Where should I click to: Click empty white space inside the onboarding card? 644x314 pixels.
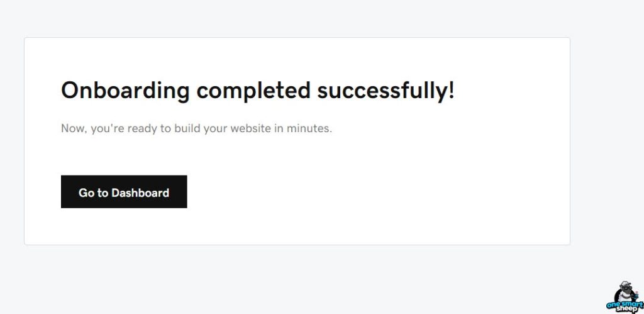[409, 189]
